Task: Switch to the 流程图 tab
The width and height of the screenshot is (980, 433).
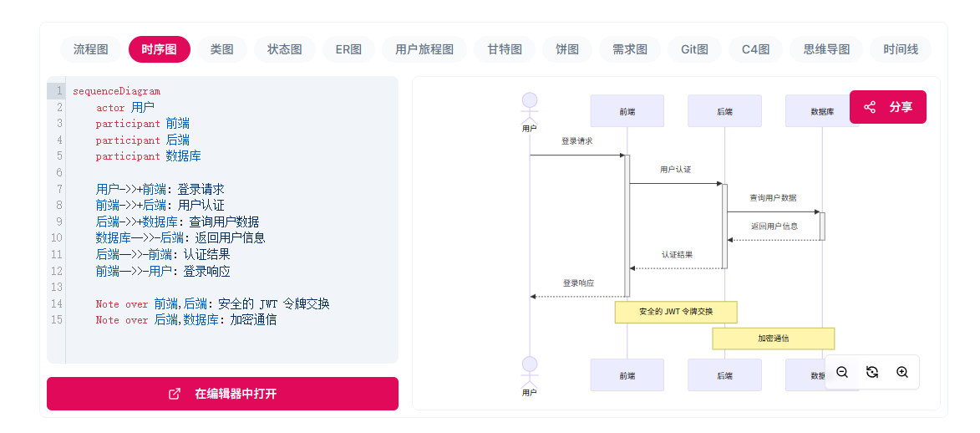Action: tap(91, 49)
